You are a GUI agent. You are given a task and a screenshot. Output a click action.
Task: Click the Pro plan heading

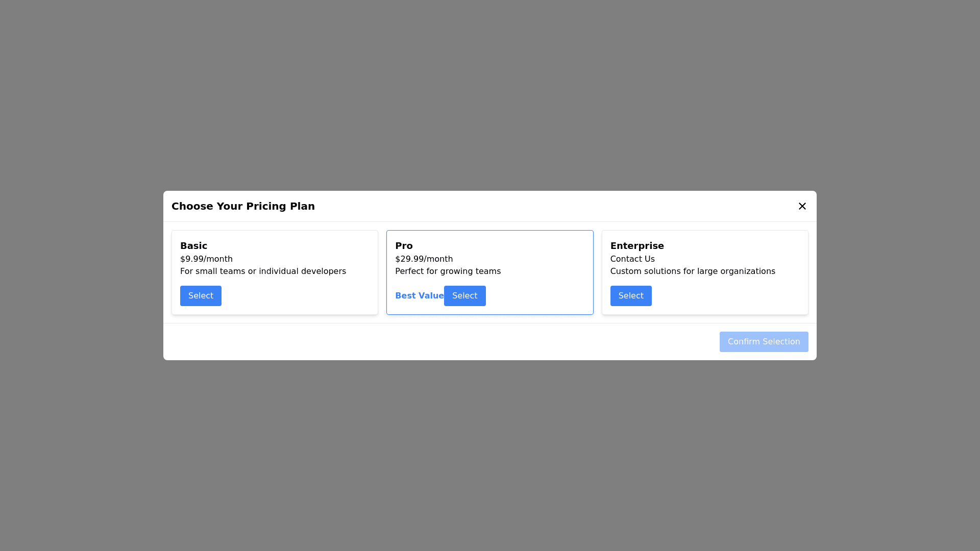point(404,246)
